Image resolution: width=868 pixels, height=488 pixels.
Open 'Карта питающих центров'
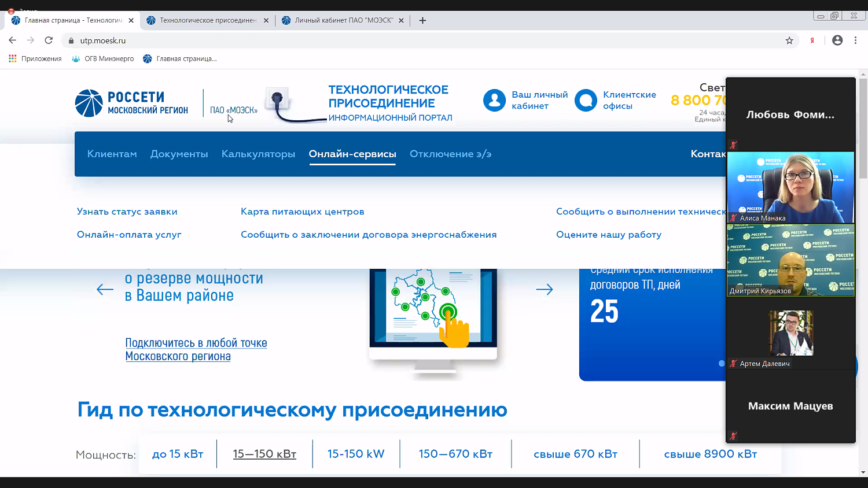[303, 212]
